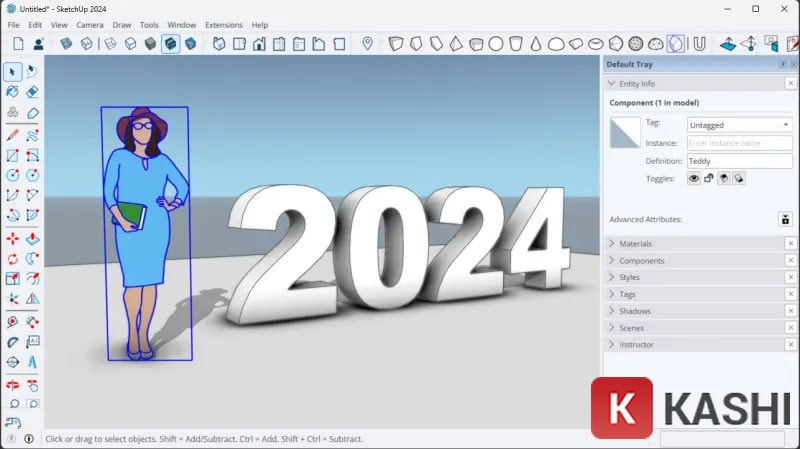The height and width of the screenshot is (449, 800).
Task: Open the Extensions menu
Action: (x=223, y=24)
